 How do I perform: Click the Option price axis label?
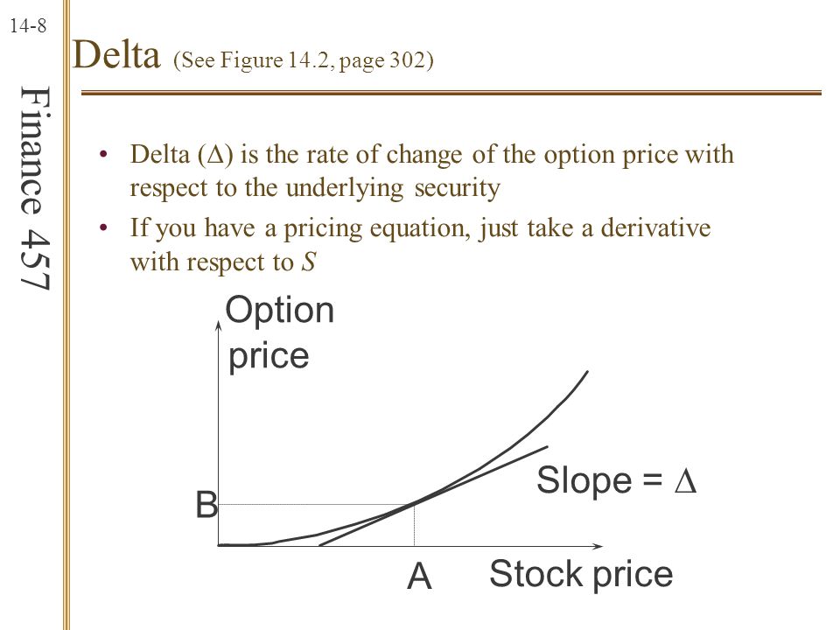click(x=279, y=332)
